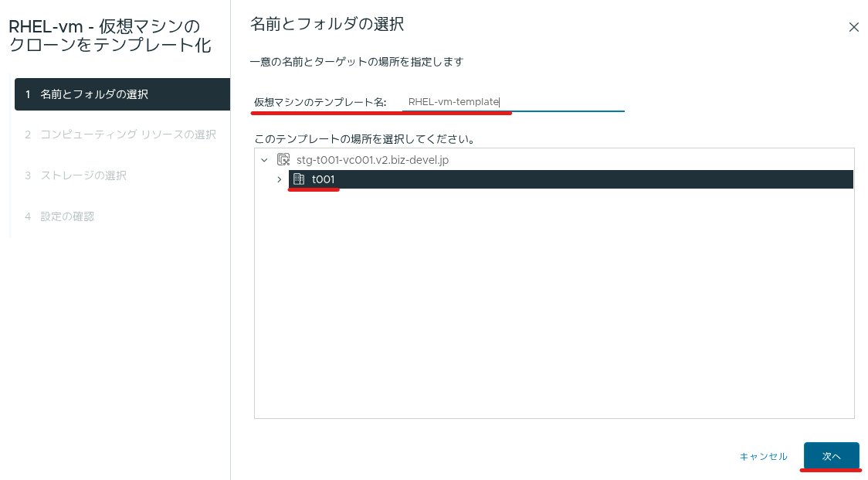Select the t001 datacenter row
868x480 pixels.
click(x=571, y=179)
